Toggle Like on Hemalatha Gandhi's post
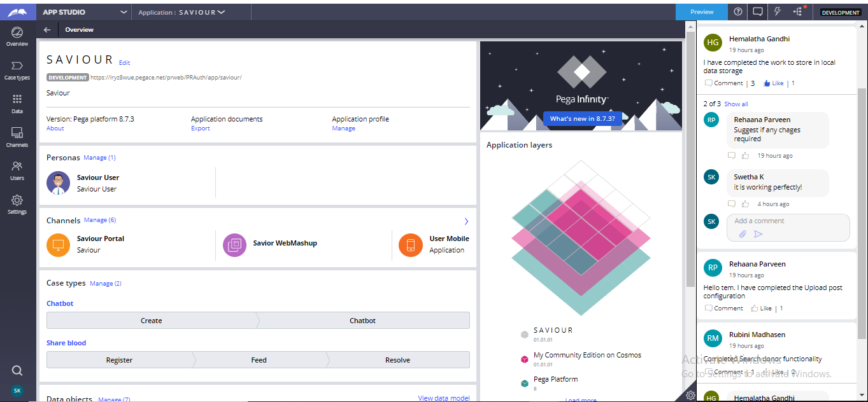The width and height of the screenshot is (868, 402). pyautogui.click(x=773, y=83)
